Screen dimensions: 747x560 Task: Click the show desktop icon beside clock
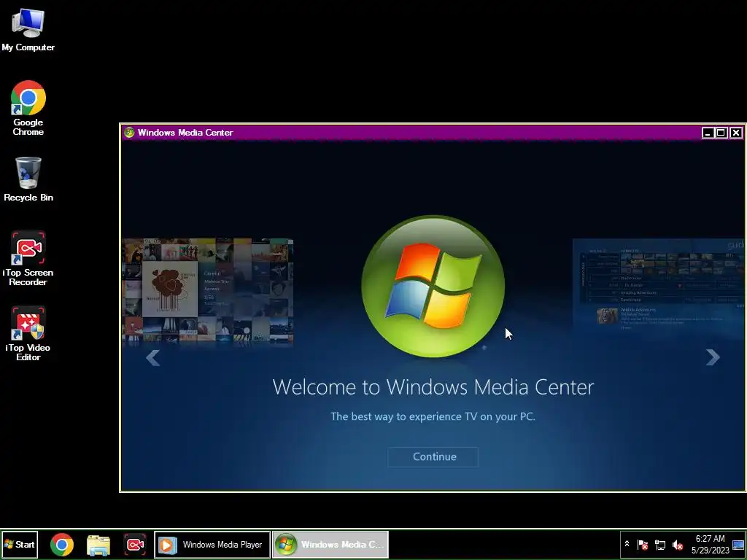pyautogui.click(x=738, y=544)
